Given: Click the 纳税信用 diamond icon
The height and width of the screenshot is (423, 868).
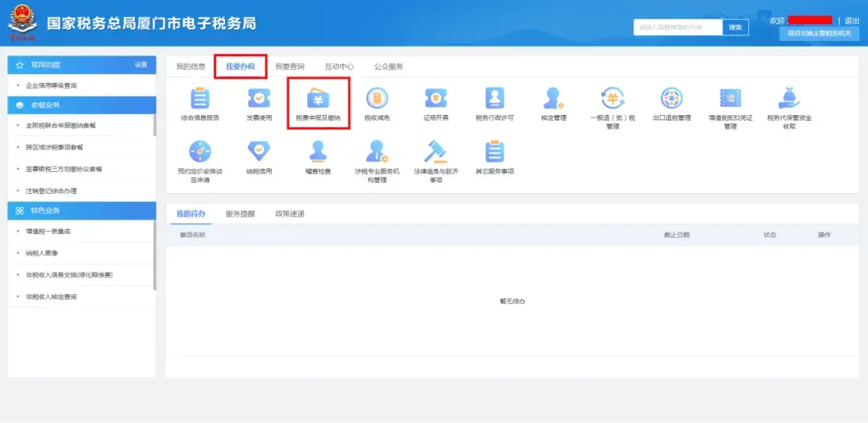Looking at the screenshot, I should pos(259,151).
